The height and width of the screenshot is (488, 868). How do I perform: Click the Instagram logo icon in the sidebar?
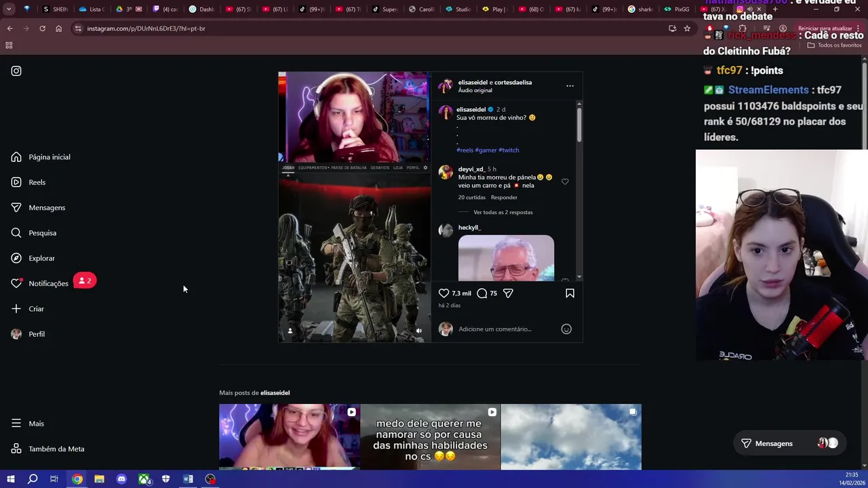tap(16, 70)
